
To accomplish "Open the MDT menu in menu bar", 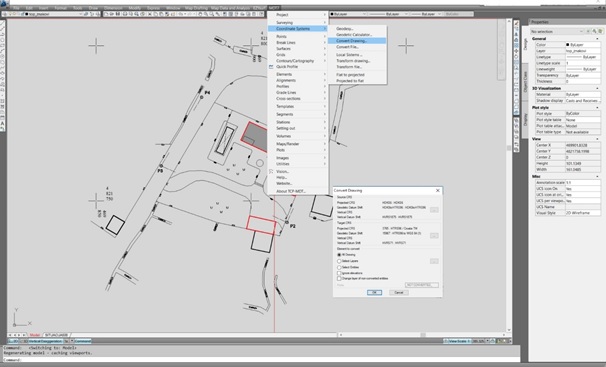I will tap(274, 8).
